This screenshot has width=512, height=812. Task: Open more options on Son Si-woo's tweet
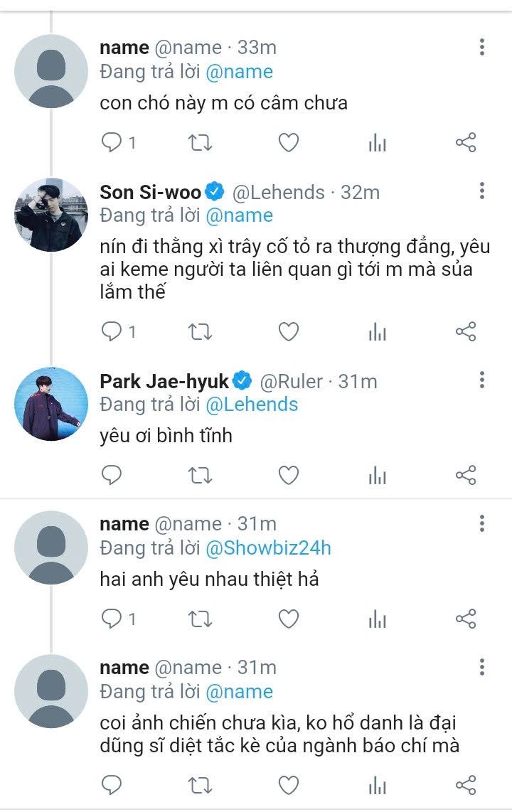(482, 191)
